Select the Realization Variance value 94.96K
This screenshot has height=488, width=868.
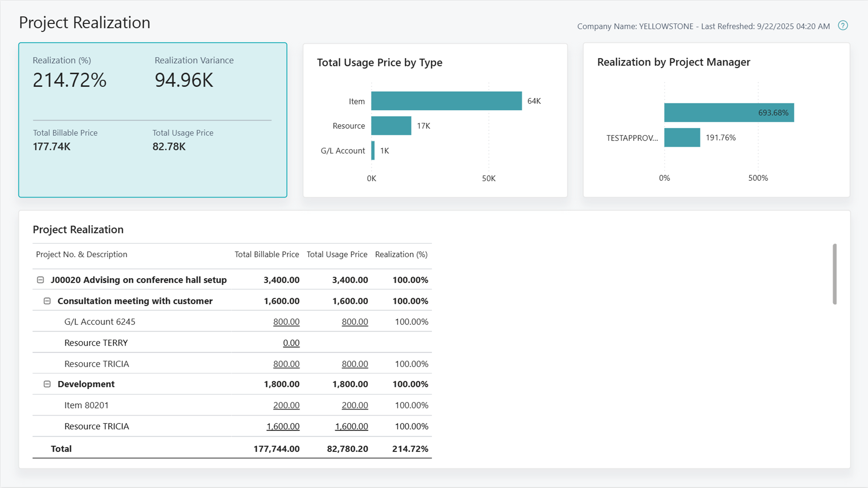pyautogui.click(x=184, y=80)
